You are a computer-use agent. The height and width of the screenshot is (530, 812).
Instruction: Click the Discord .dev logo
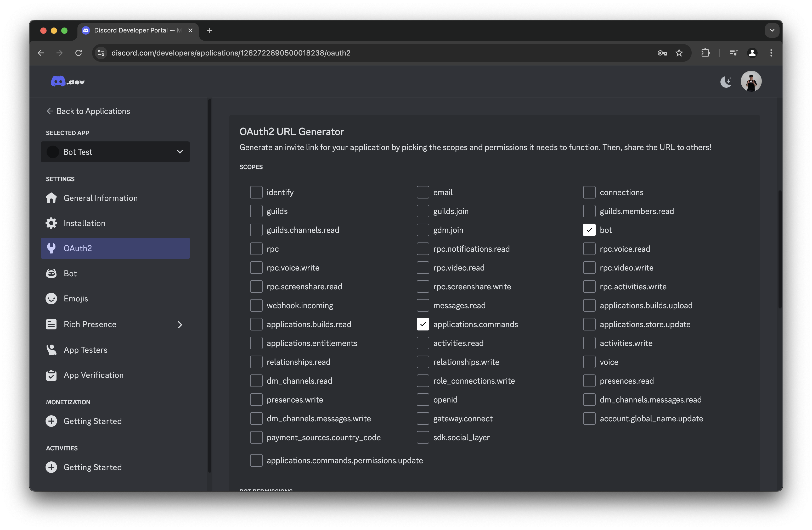click(x=67, y=82)
